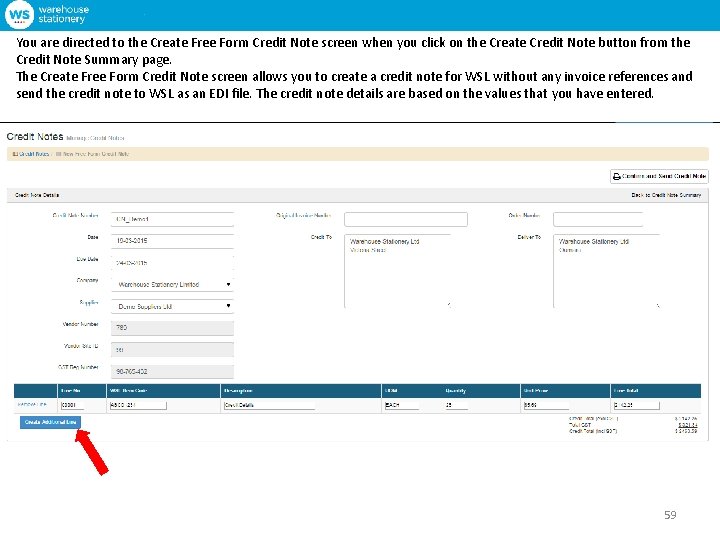The height and width of the screenshot is (540, 720).
Task: Click the Date input field
Action: point(172,241)
